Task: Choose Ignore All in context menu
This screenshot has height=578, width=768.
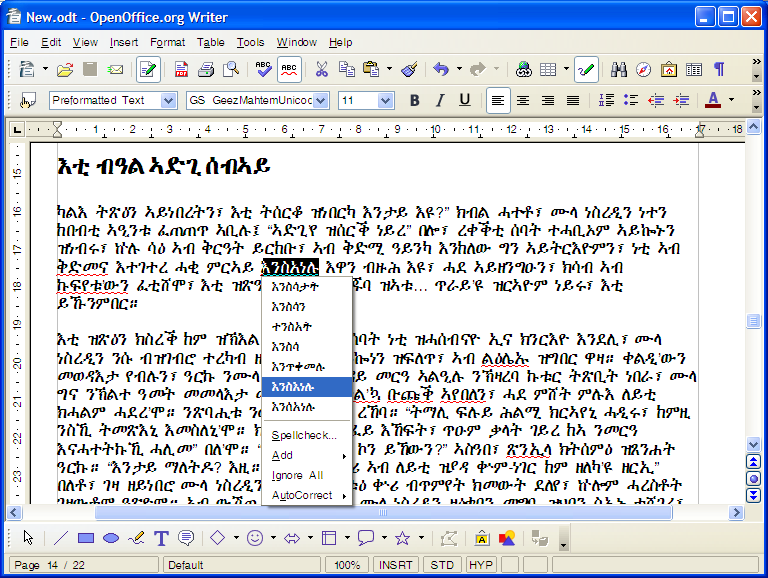Action: pos(297,474)
